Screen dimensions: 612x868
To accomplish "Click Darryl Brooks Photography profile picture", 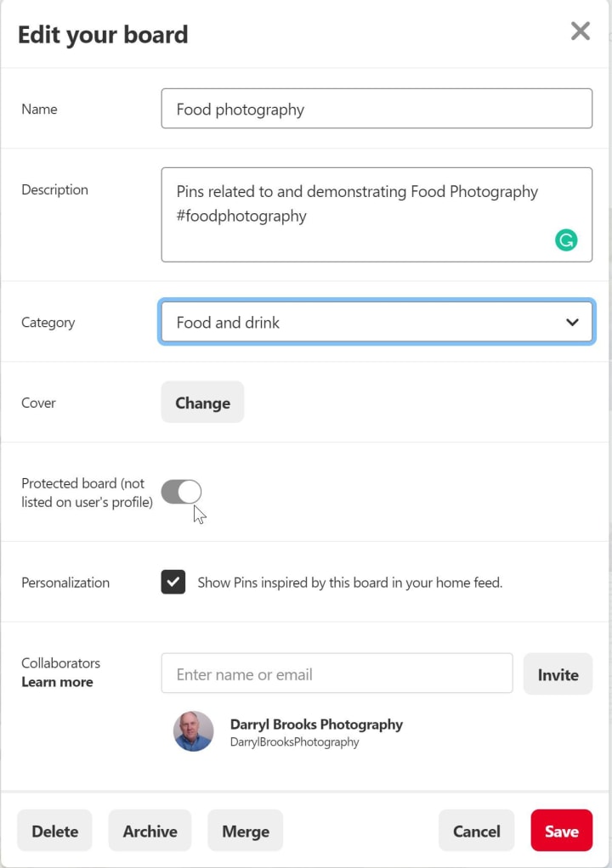I will point(194,731).
